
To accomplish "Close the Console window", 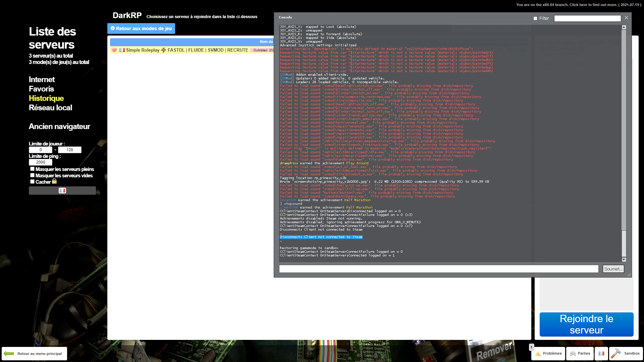I will click(626, 18).
